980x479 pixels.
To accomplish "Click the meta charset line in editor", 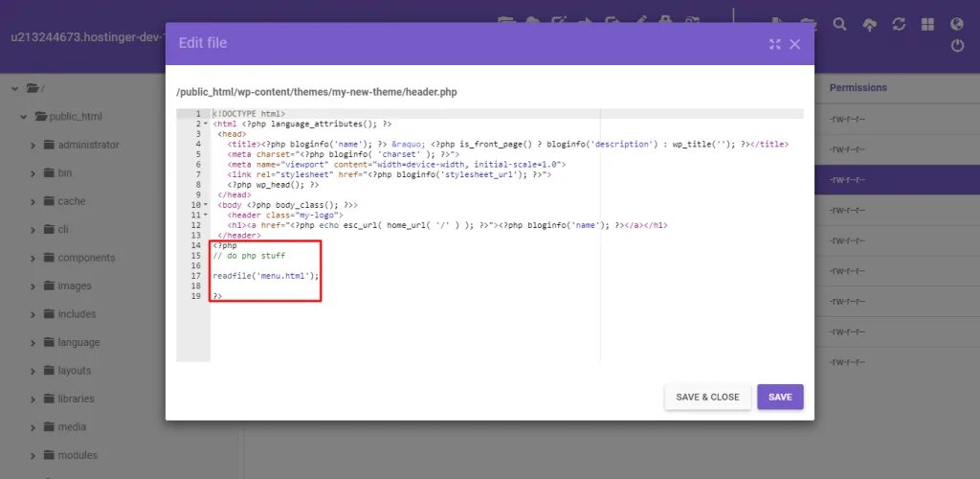I will click(344, 154).
